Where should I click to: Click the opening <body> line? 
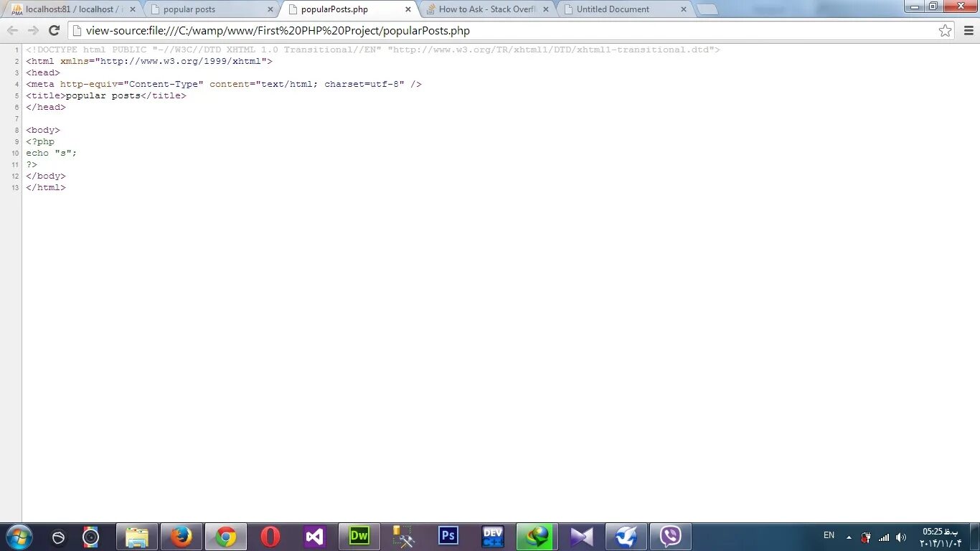click(x=43, y=130)
